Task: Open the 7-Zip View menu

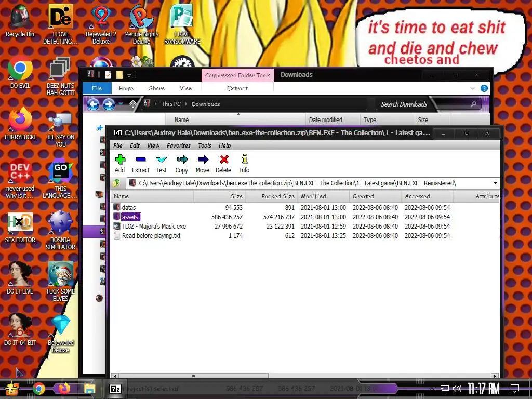Action: (153, 145)
